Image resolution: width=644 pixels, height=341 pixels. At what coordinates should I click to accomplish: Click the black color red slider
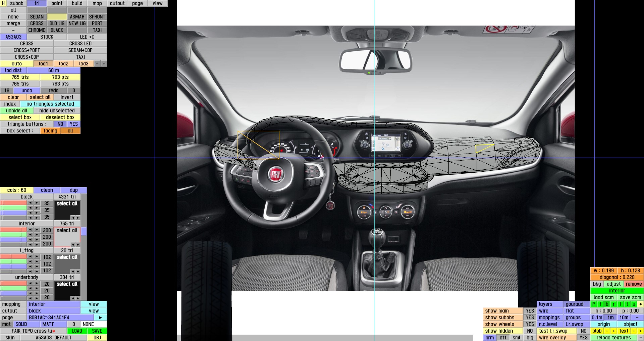[x=13, y=203]
